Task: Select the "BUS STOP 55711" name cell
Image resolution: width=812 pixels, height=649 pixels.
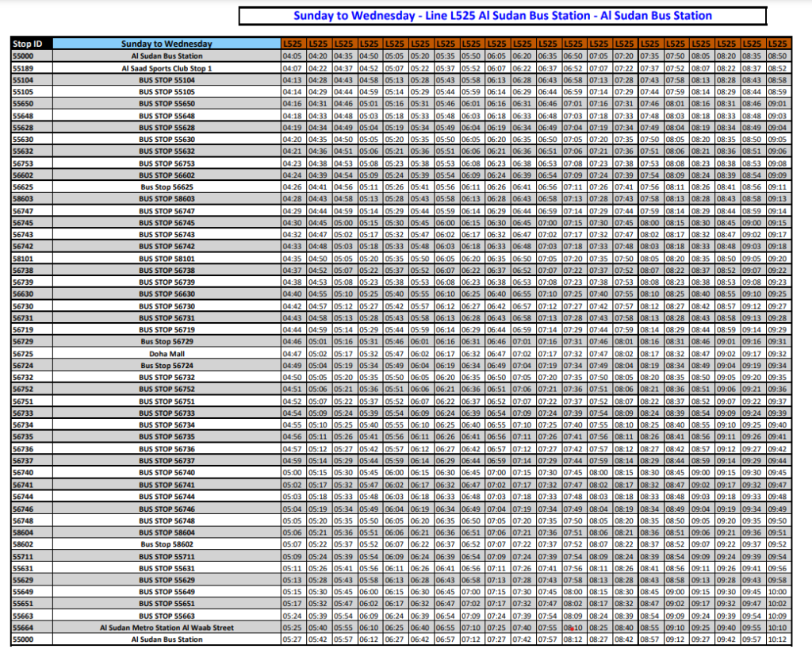Action: [167, 556]
